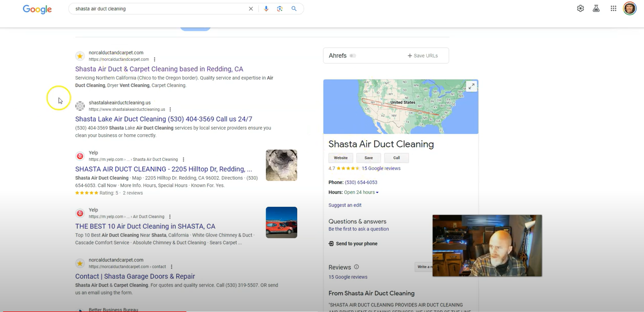
Task: Open Search Labs flask icon
Action: [596, 8]
